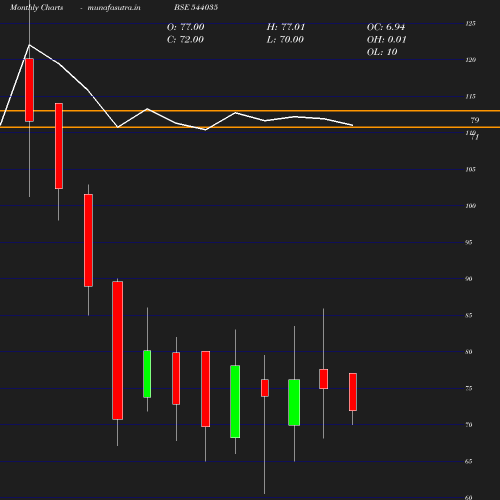The width and height of the screenshot is (500, 500).
Task: Click the "OC: 6.94" readout
Action: (386, 27)
